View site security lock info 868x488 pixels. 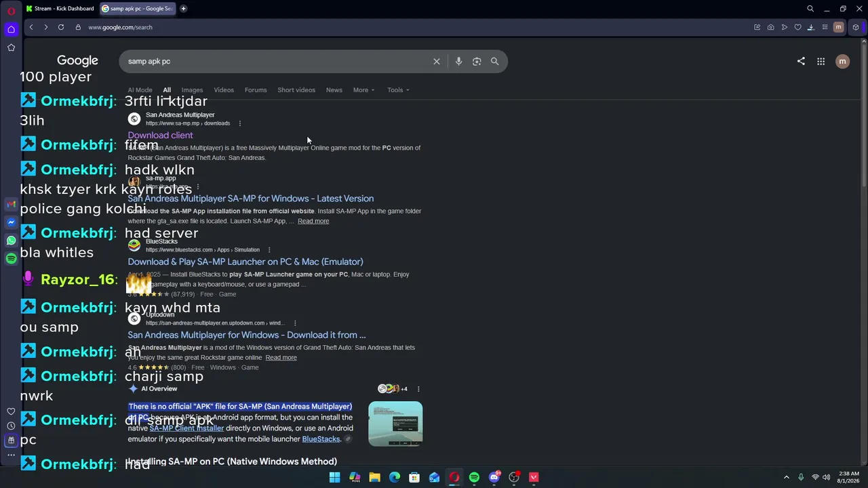(78, 27)
